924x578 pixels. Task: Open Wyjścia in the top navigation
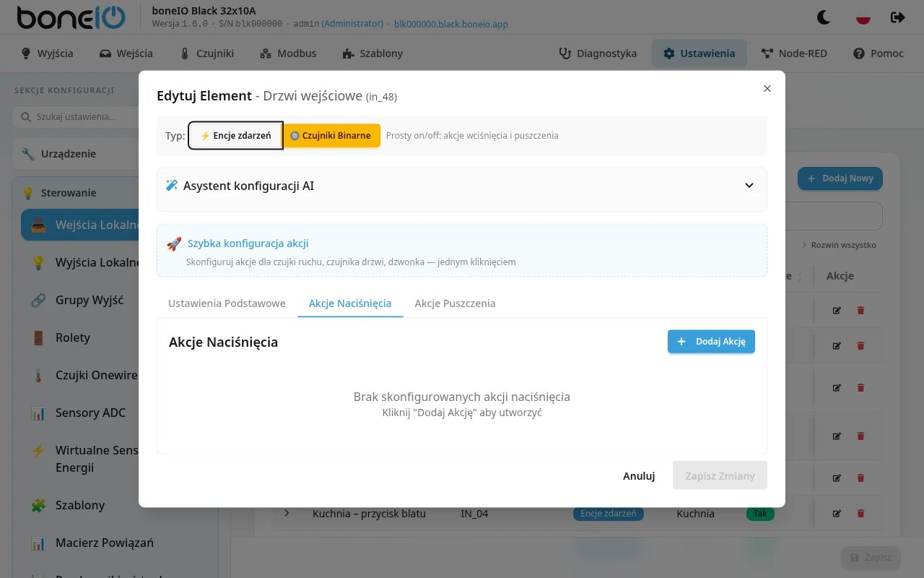(x=47, y=53)
